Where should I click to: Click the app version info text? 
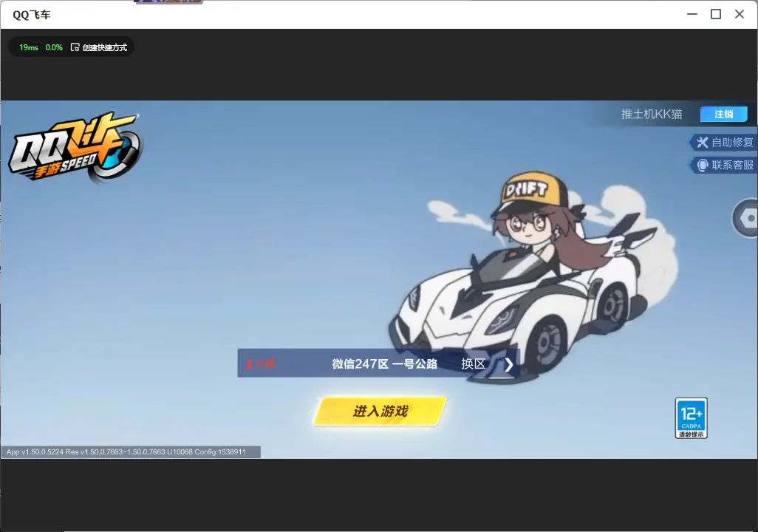(x=126, y=451)
